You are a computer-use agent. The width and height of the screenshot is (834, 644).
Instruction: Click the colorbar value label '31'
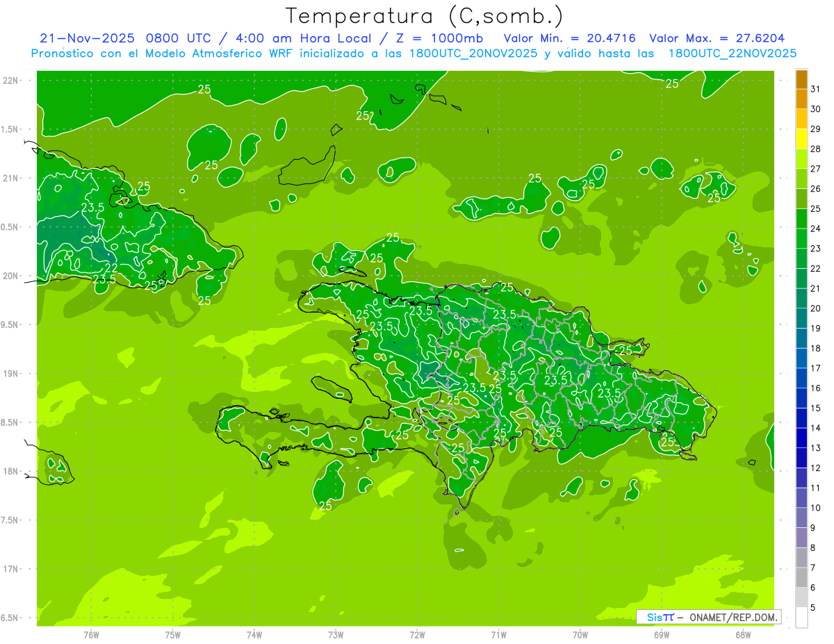(x=816, y=89)
